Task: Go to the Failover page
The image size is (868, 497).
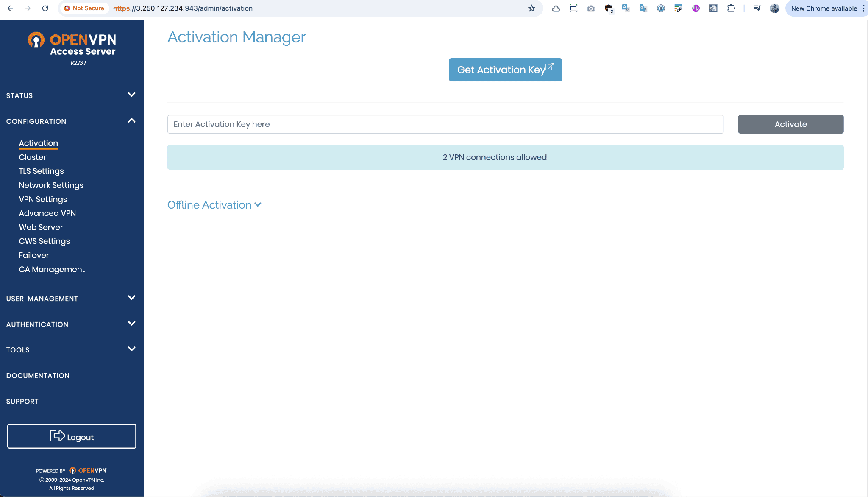Action: pyautogui.click(x=34, y=255)
